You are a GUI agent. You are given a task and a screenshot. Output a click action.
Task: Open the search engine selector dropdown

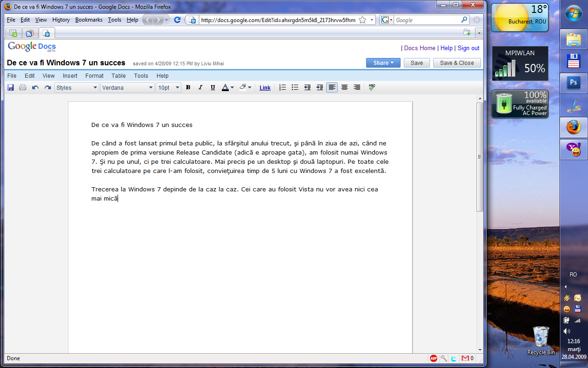click(x=387, y=20)
